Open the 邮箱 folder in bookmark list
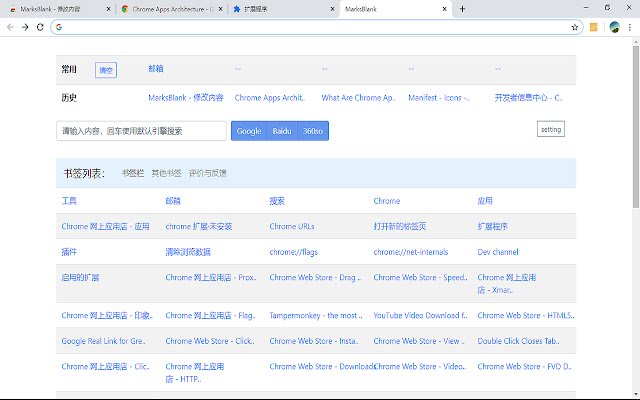 click(x=173, y=201)
